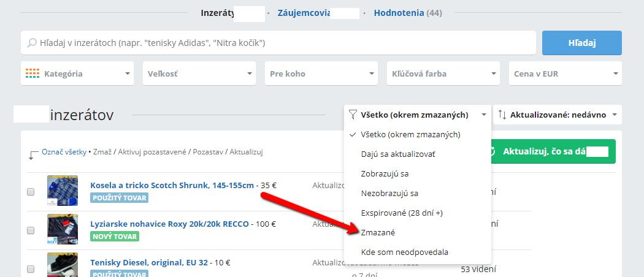Image resolution: width=644 pixels, height=277 pixels.
Task: Click the sort arrows icon
Action: point(502,115)
